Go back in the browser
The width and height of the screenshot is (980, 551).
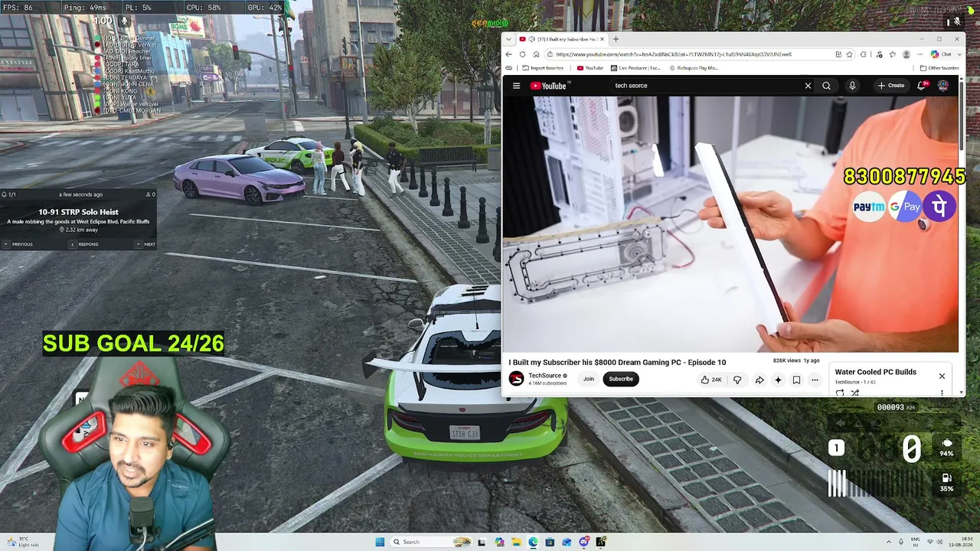point(509,54)
